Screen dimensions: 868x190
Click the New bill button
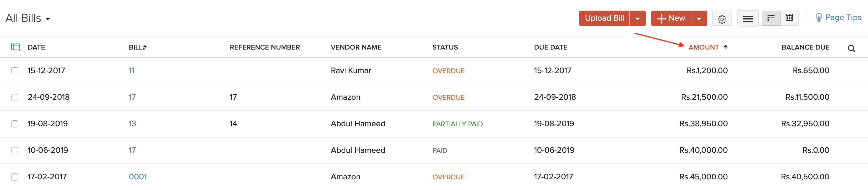point(671,18)
